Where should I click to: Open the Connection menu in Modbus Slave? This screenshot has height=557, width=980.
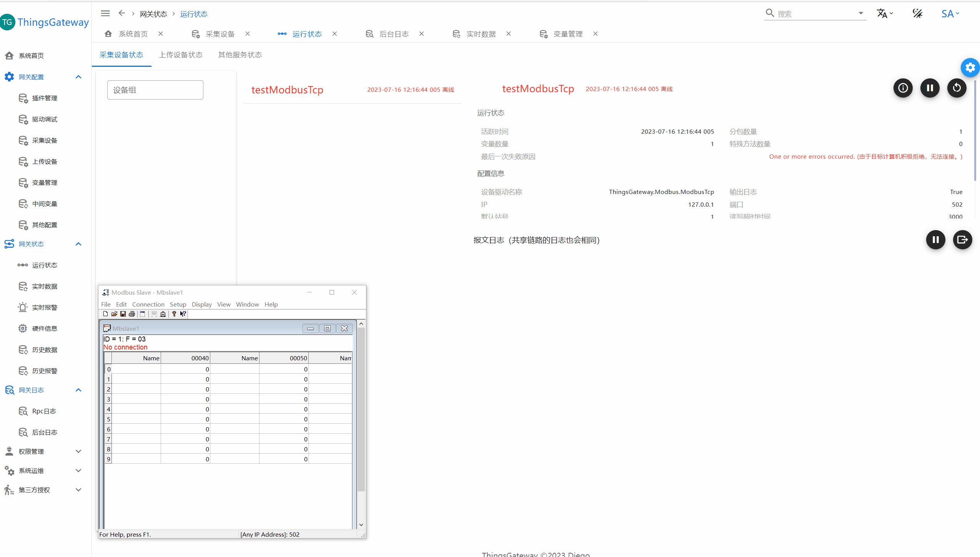click(148, 304)
